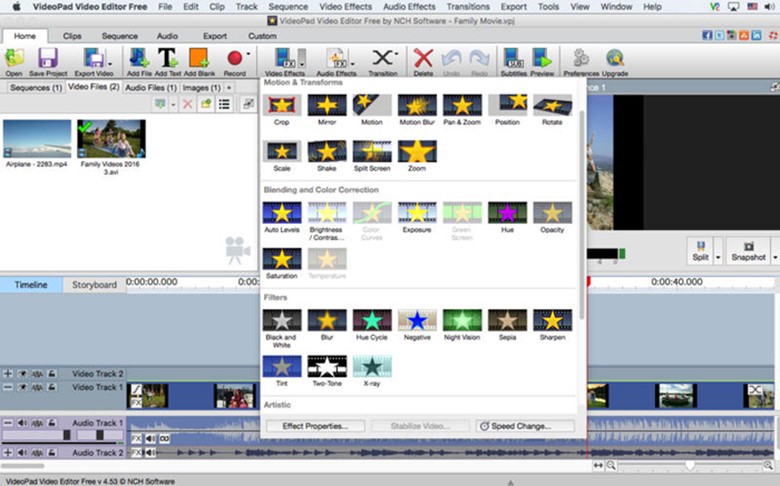Mute Audio Track 1 with the speaker icon

point(22,423)
